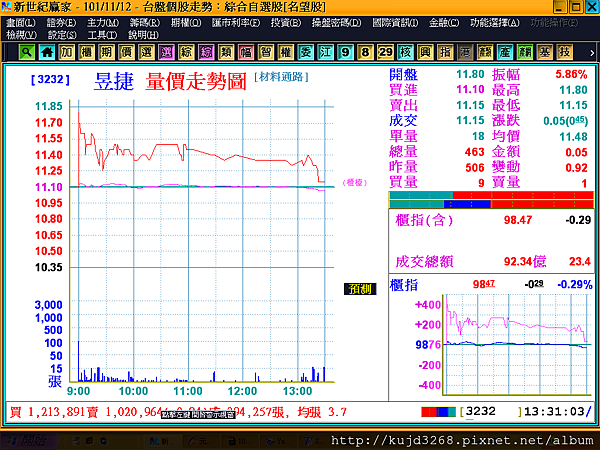Image resolution: width=600 pixels, height=450 pixels.
Task: Click the cyan 委 toolbar icon
Action: point(305,52)
